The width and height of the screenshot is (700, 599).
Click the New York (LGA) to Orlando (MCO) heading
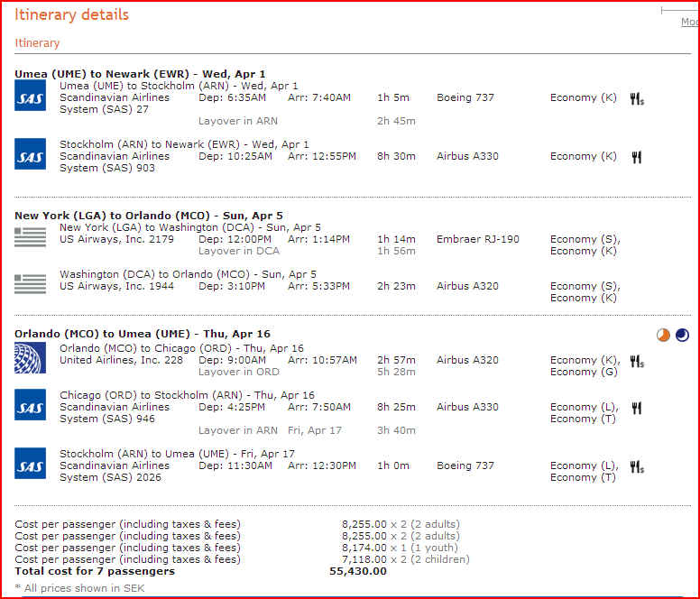coord(148,216)
